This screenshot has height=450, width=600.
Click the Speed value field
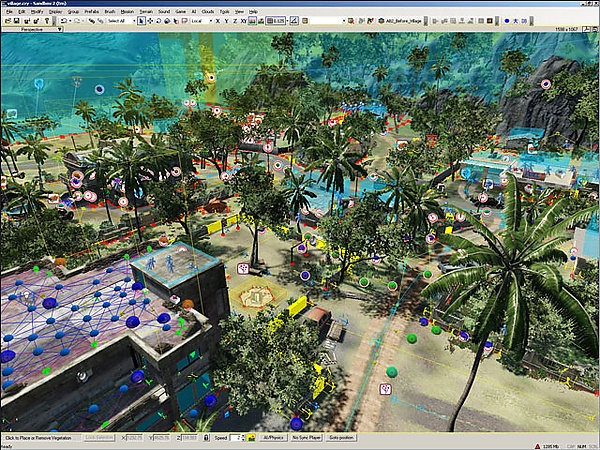pos(233,438)
